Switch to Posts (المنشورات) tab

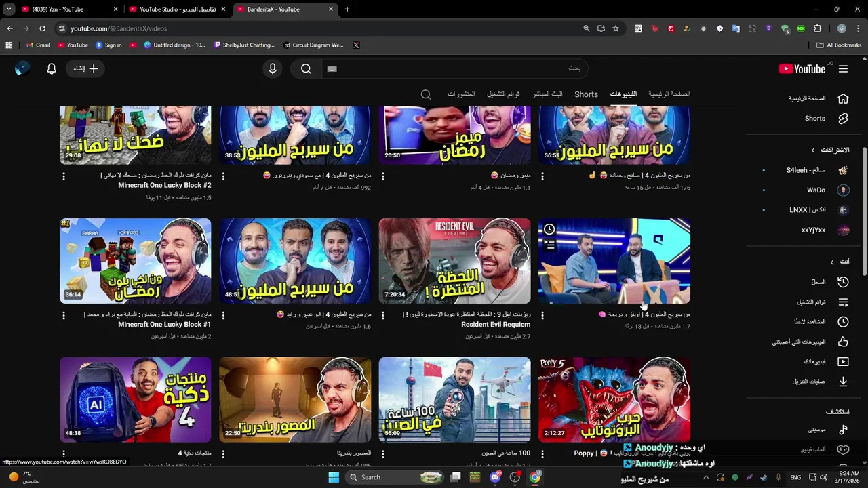point(461,94)
